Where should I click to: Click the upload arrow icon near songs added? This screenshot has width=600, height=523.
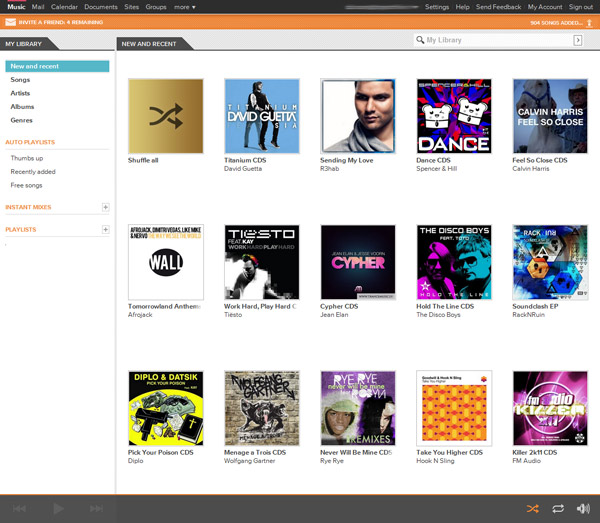(589, 23)
